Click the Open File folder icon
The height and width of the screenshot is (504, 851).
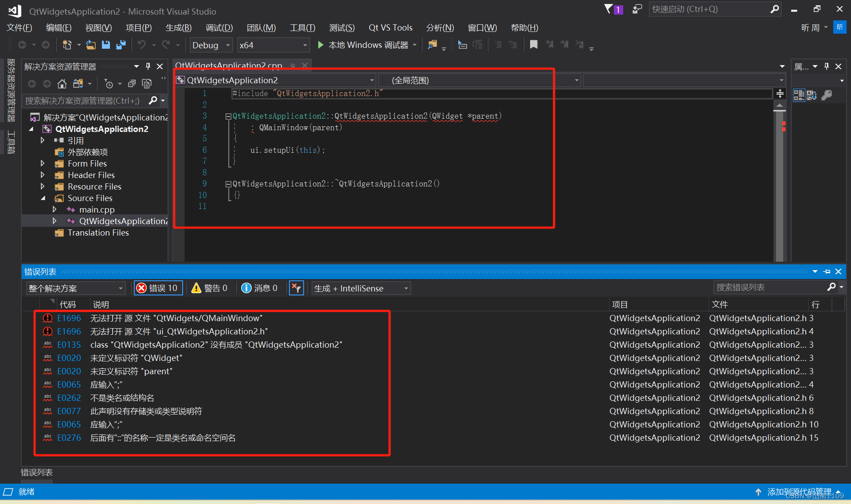90,45
